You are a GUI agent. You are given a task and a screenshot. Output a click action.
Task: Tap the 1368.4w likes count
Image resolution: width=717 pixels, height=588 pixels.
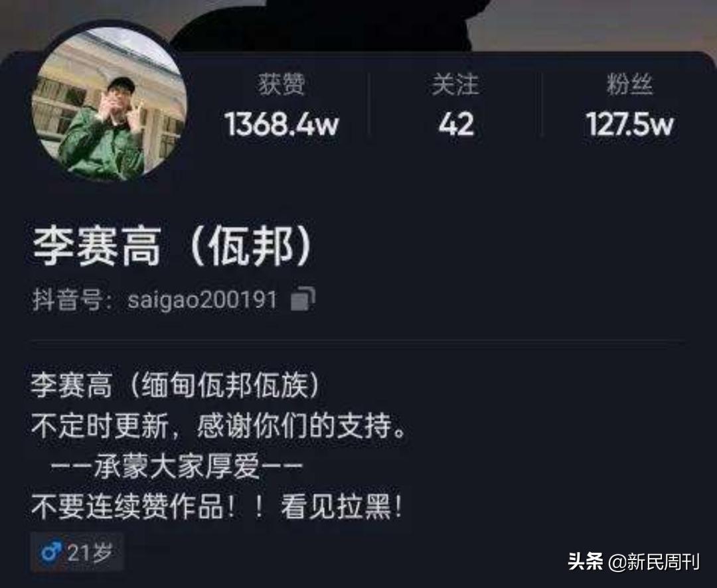[x=281, y=124]
